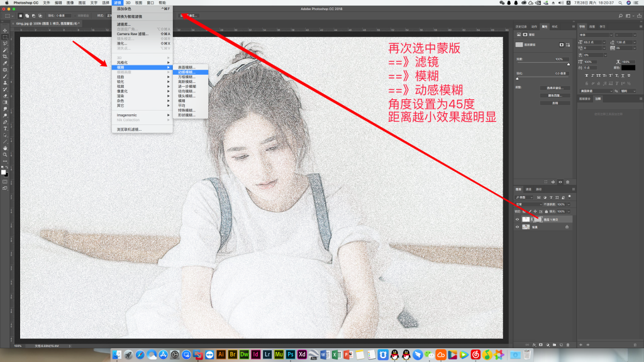
Task: Select the Gradient tool
Action: click(5, 102)
